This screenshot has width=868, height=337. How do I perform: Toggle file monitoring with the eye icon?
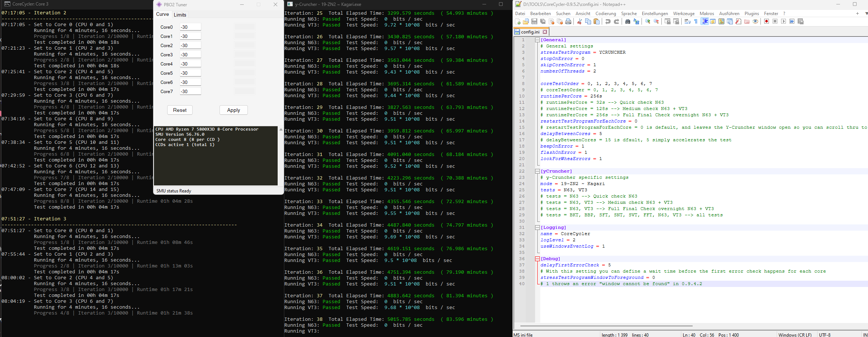pyautogui.click(x=755, y=21)
